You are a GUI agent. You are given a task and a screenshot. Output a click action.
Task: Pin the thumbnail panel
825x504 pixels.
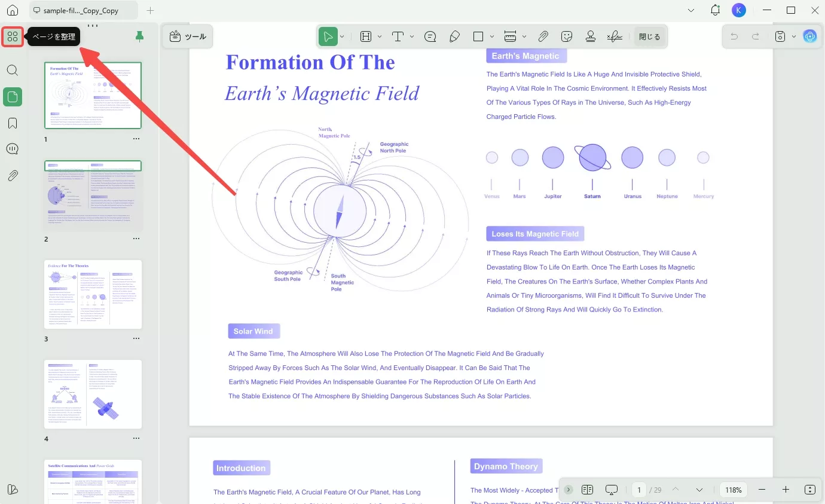[x=140, y=37]
